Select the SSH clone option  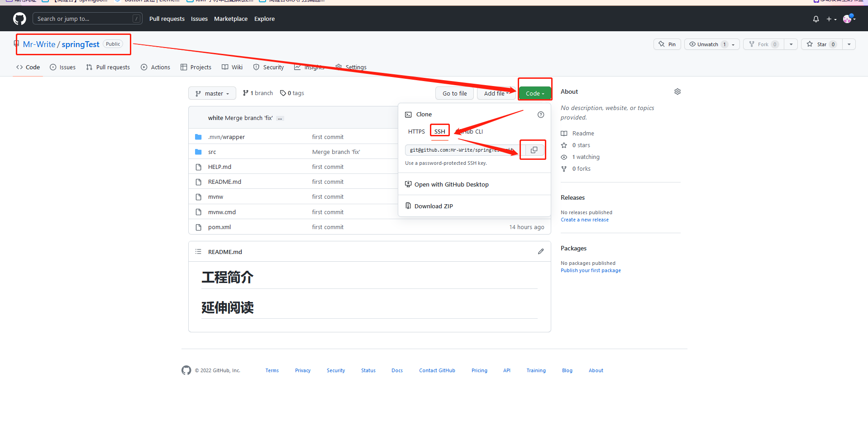pyautogui.click(x=440, y=132)
